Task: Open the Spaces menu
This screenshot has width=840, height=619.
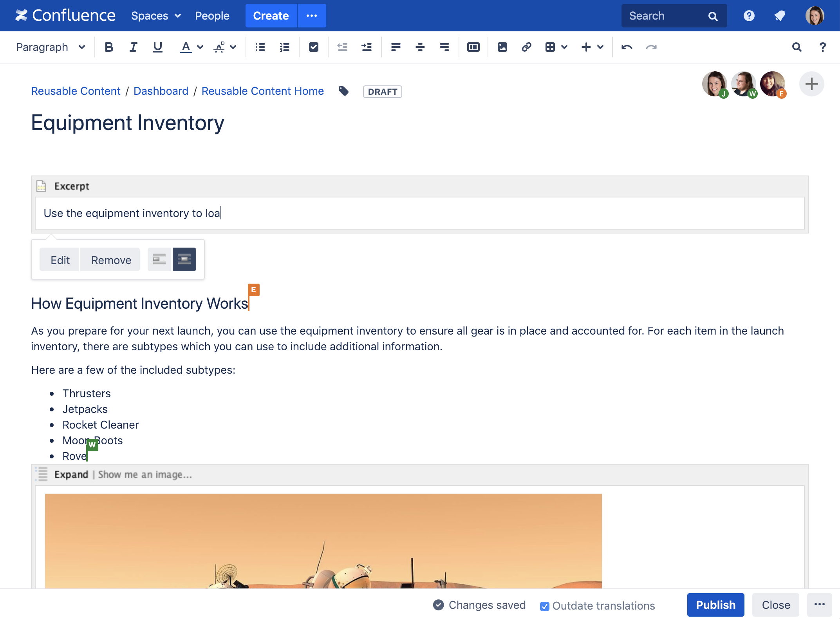Action: (x=156, y=16)
